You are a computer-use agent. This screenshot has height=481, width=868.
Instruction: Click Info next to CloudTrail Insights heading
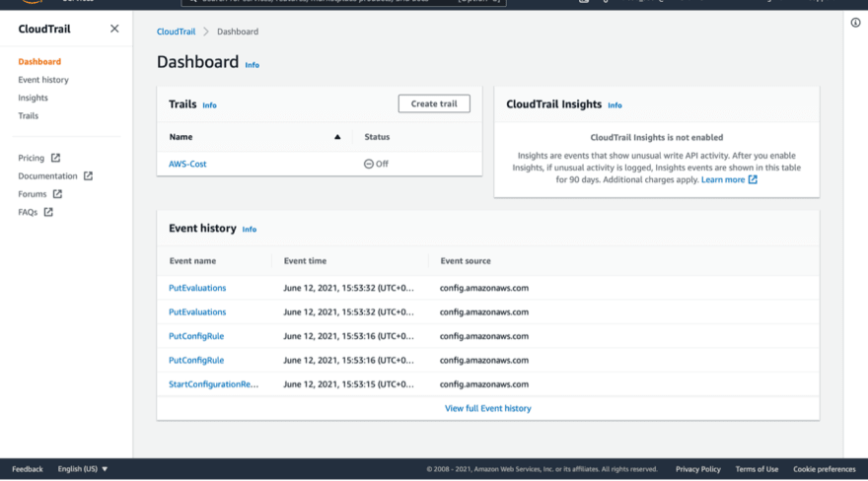[x=615, y=105]
